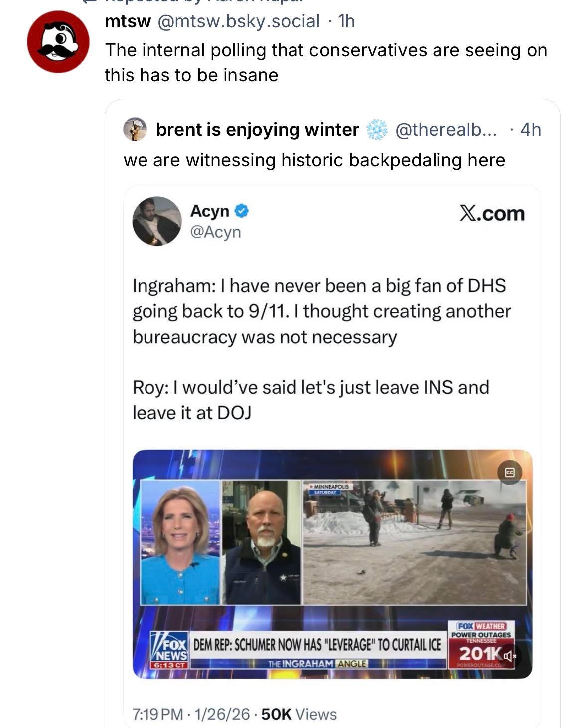Open the "historic backpedaling" quoted post text
This screenshot has height=728, width=583.
(x=314, y=160)
